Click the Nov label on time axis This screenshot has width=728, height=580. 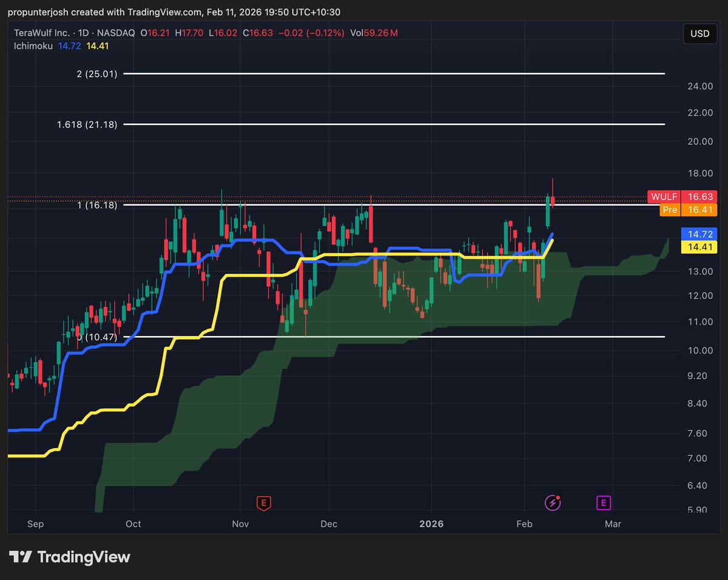(x=241, y=524)
